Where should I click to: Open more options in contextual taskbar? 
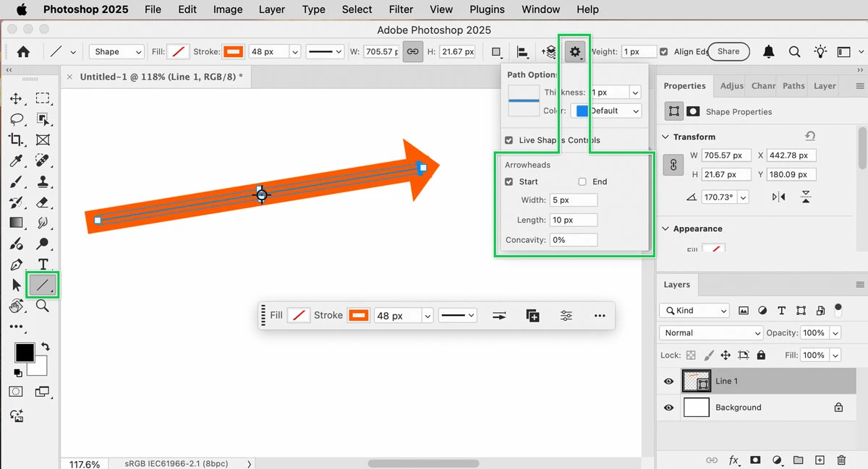click(600, 316)
